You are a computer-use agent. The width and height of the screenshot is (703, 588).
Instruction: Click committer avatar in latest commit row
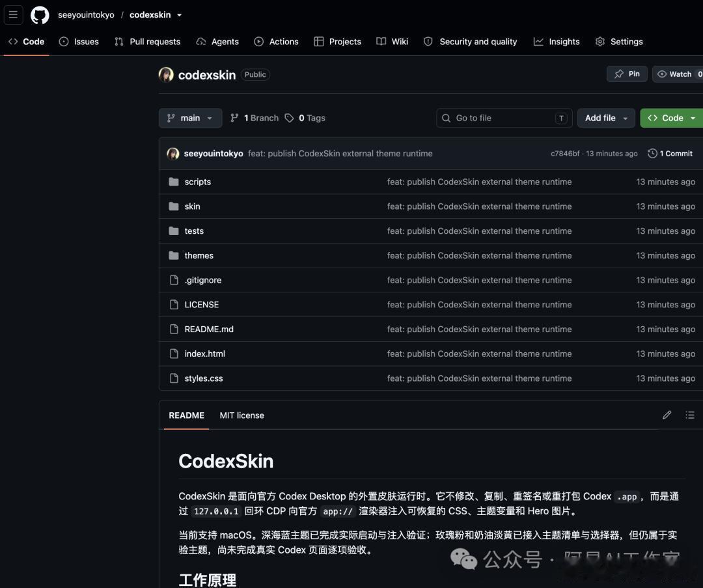tap(172, 154)
